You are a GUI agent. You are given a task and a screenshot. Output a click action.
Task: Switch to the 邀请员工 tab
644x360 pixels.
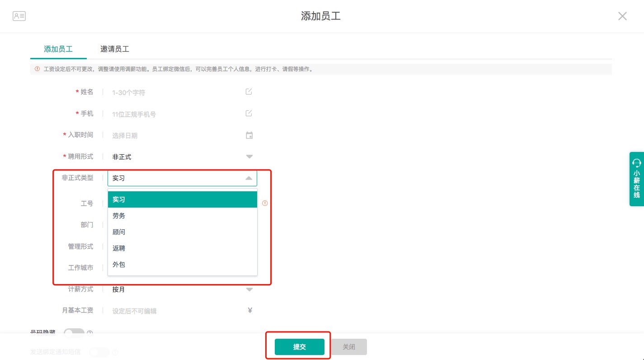coord(115,49)
